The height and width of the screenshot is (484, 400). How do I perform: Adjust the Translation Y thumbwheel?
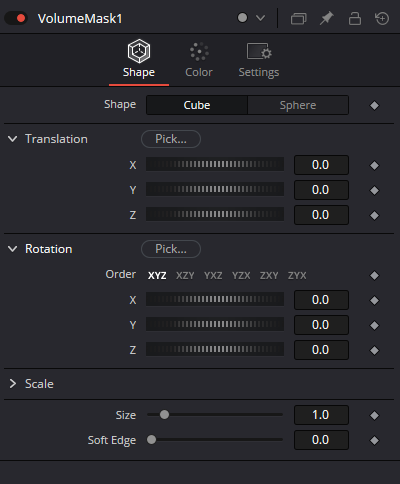(215, 189)
